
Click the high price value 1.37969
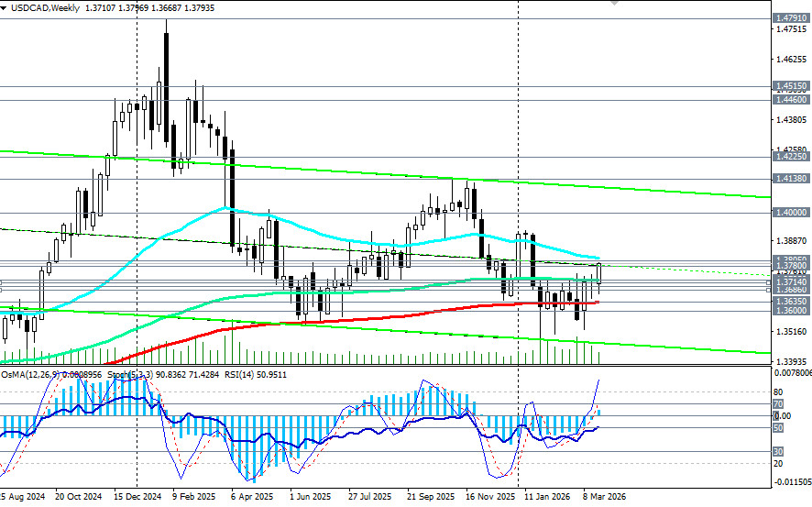click(134, 8)
